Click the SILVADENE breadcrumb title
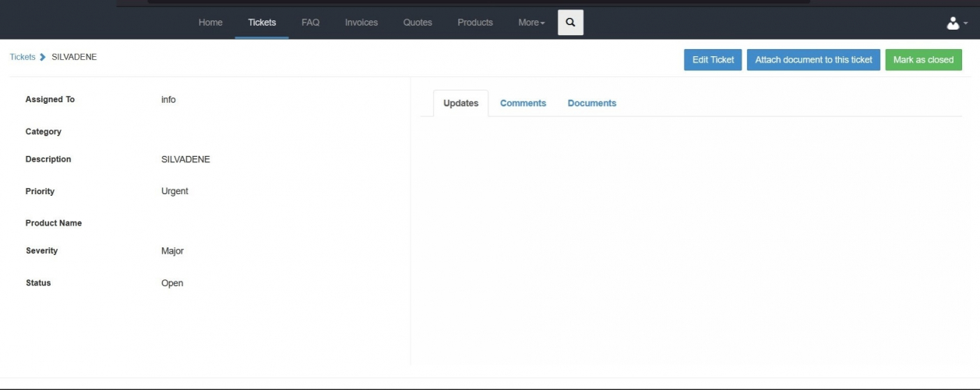This screenshot has height=390, width=980. [74, 57]
